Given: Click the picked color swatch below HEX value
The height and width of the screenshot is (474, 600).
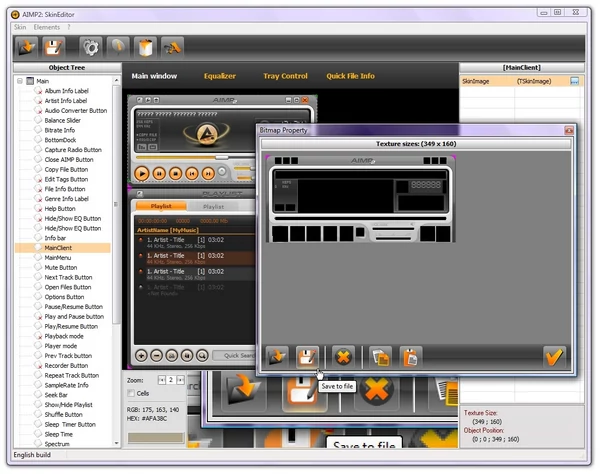Looking at the screenshot, I should tap(156, 438).
